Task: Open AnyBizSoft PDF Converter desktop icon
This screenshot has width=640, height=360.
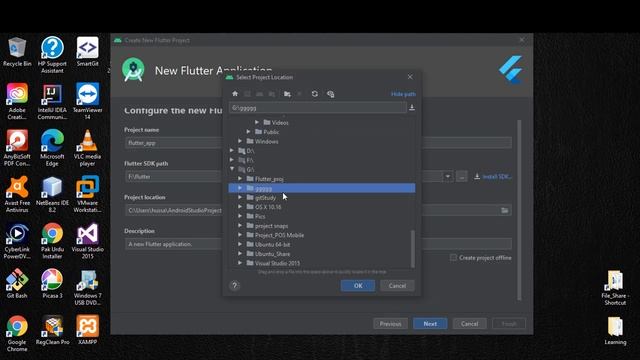Action: [x=17, y=148]
